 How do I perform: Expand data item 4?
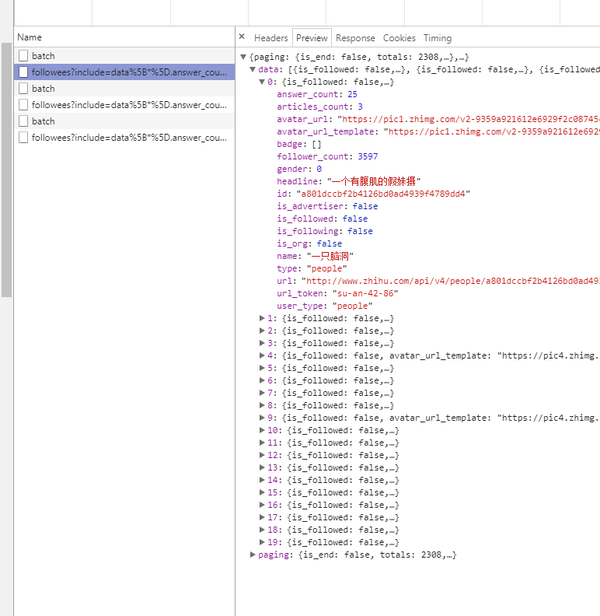click(x=262, y=356)
